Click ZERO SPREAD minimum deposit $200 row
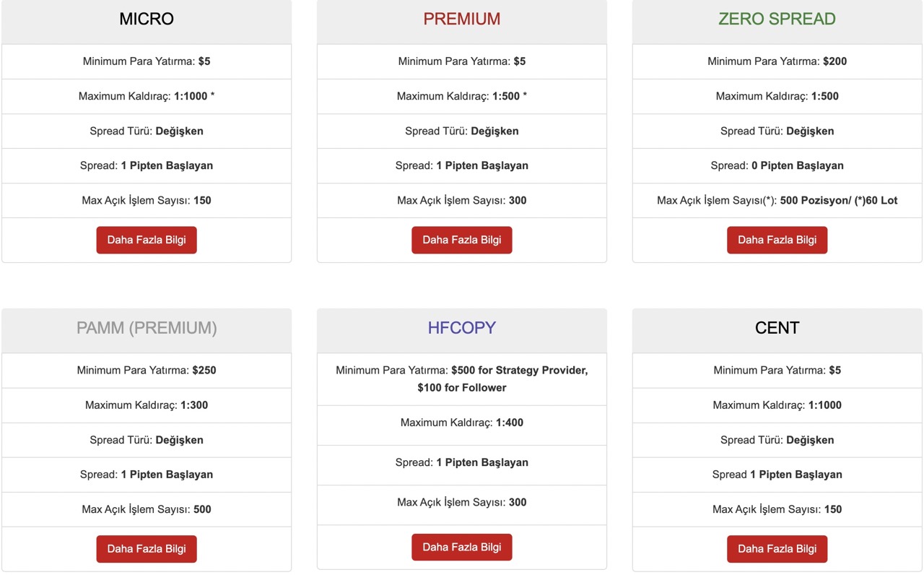 [777, 61]
